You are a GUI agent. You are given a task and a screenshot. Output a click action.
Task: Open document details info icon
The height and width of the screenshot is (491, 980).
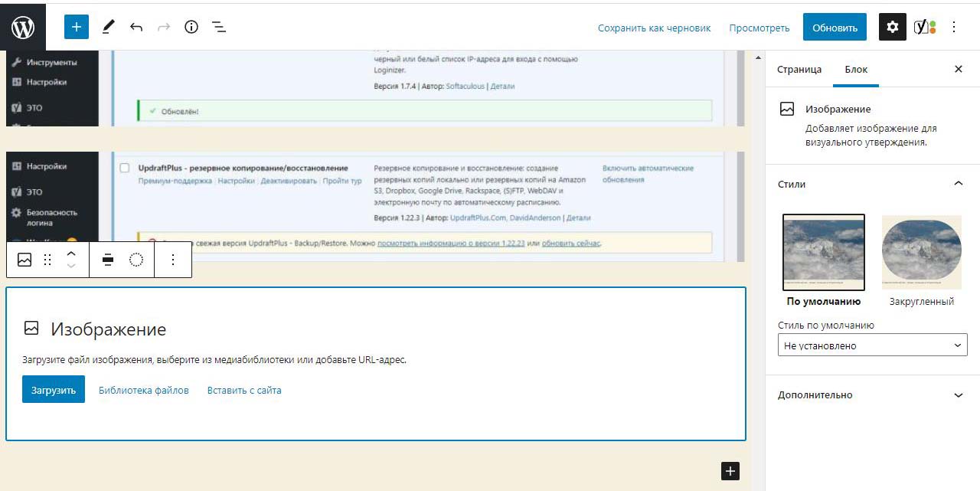pos(191,27)
